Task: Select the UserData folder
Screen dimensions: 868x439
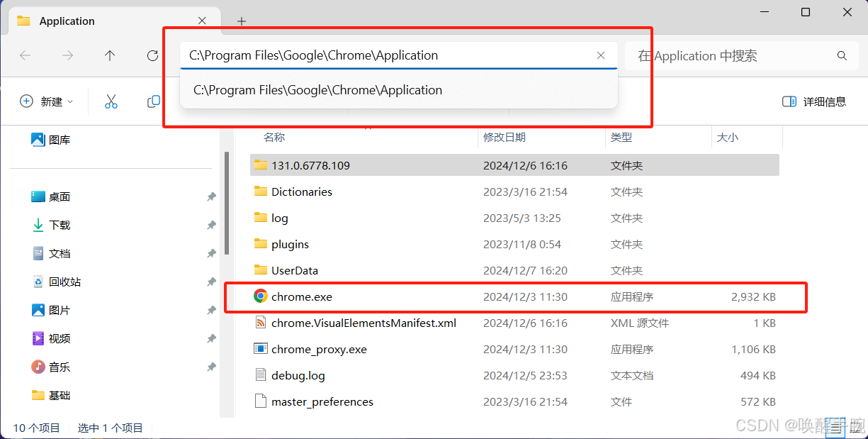Action: [515, 270]
